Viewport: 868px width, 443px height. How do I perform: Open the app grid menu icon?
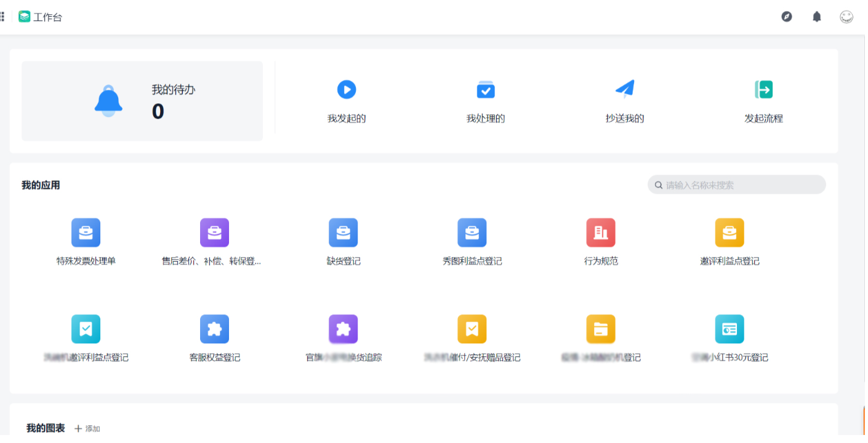coord(2,17)
